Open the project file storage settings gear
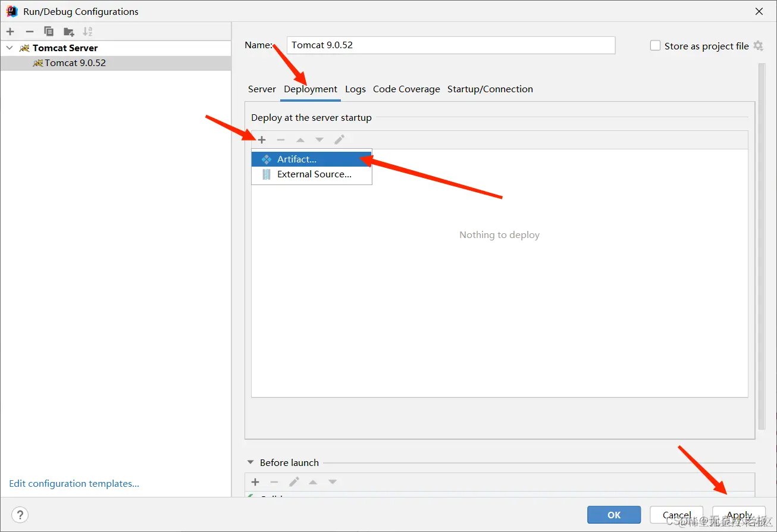The width and height of the screenshot is (777, 532). (x=758, y=46)
